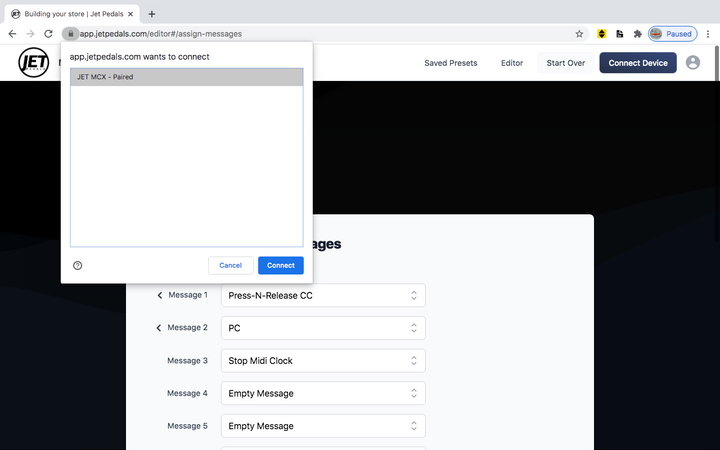
Task: Cancel the device connection dialog
Action: (230, 265)
